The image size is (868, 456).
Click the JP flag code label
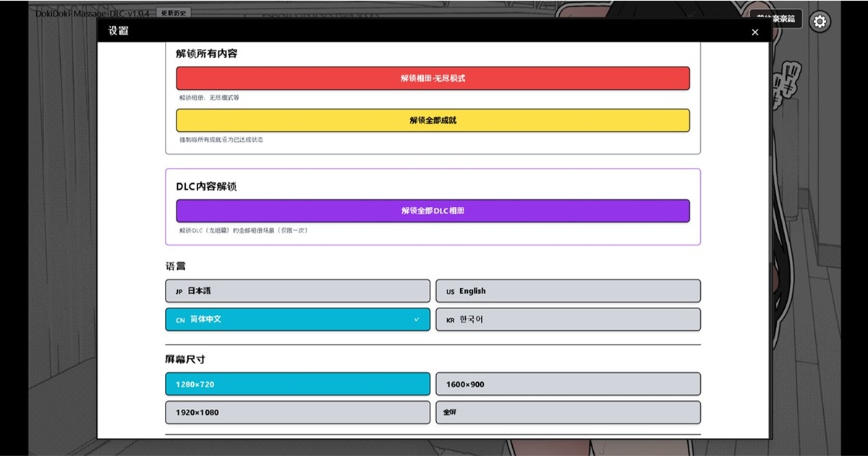pos(179,292)
